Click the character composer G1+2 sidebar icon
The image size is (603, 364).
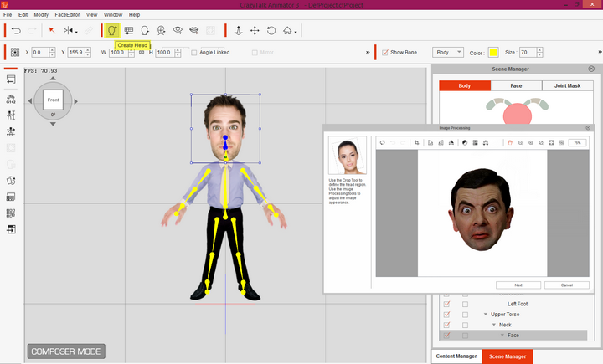point(11,100)
